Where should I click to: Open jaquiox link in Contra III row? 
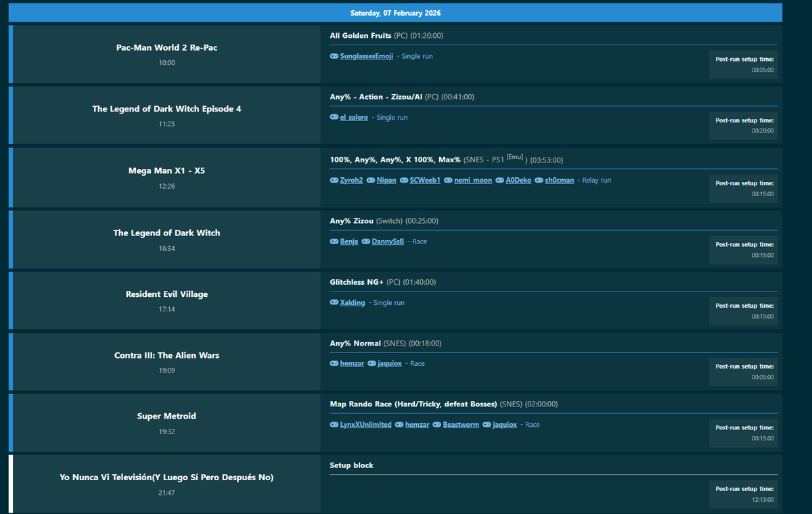390,363
